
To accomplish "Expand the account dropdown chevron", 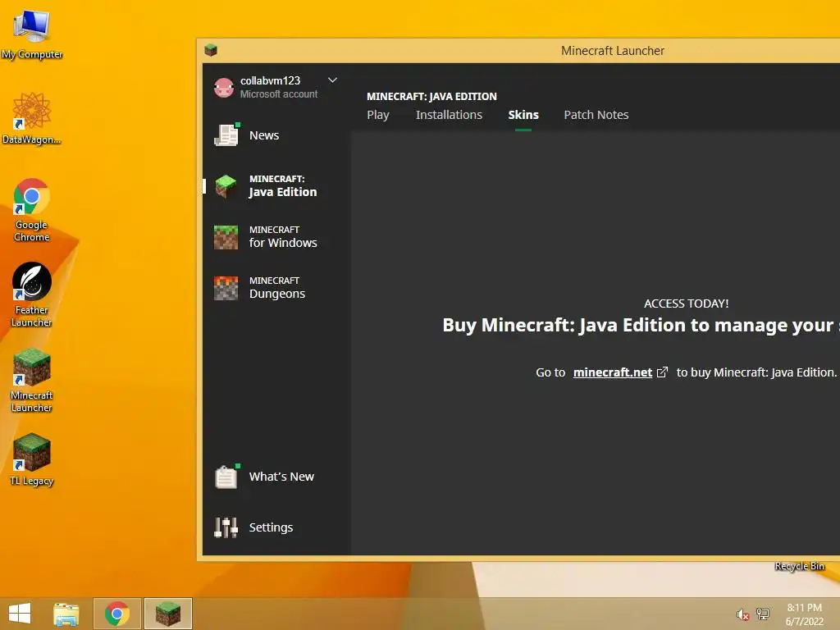I will [332, 80].
